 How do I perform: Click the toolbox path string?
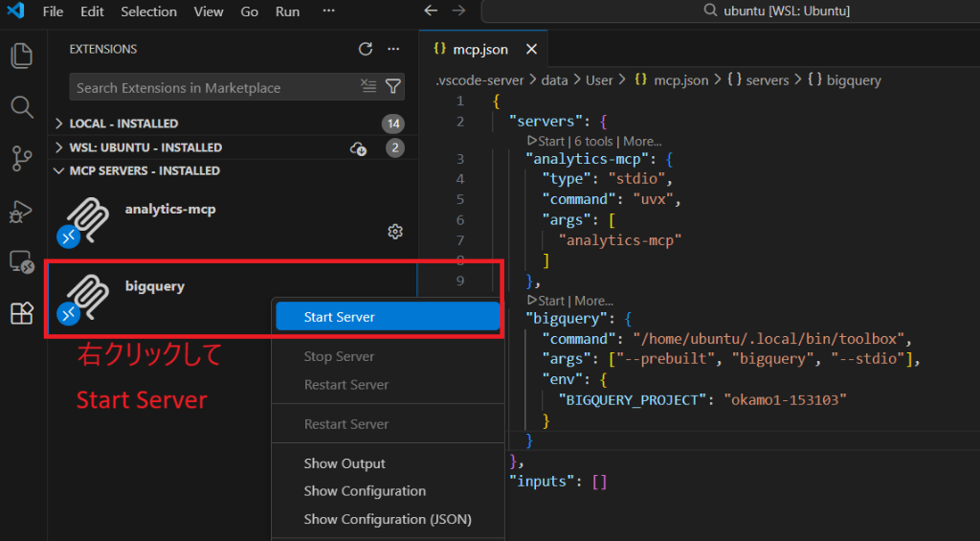768,339
